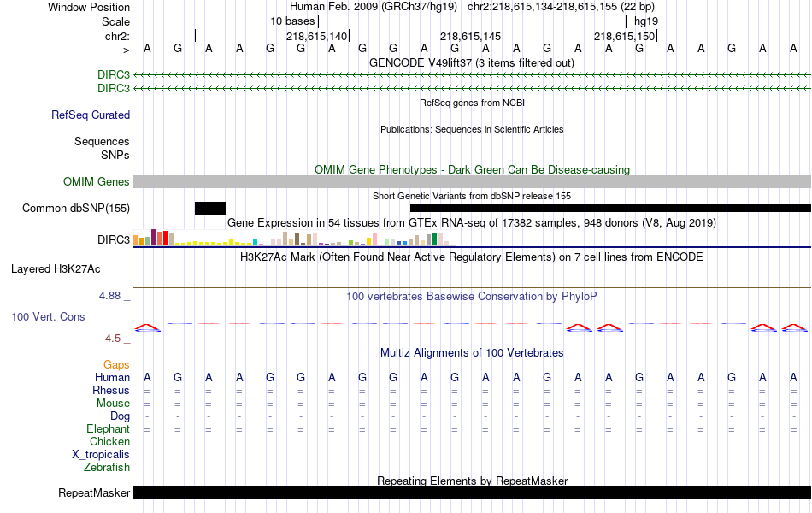Click the RepeatMasker track label
This screenshot has width=812, height=513.
[x=94, y=492]
